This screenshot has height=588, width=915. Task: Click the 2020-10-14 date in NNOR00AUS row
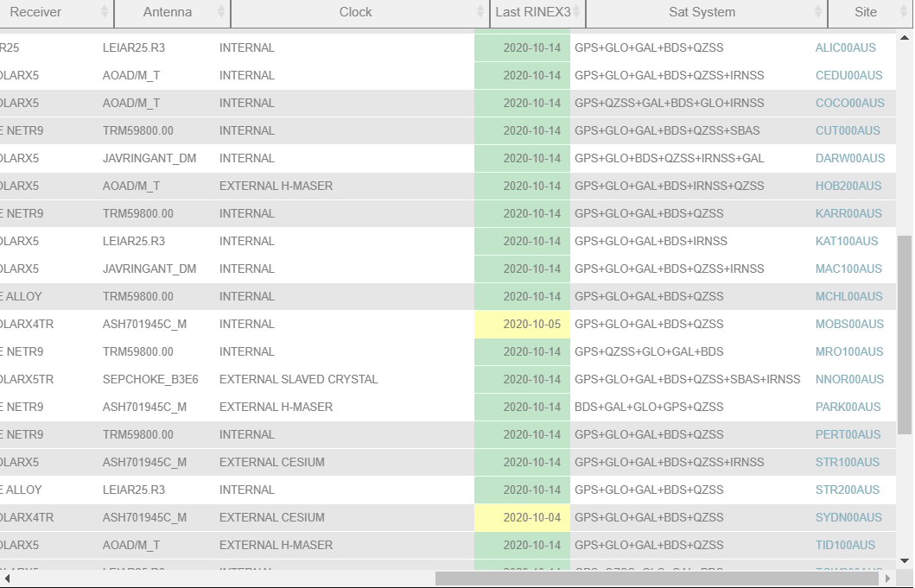(x=522, y=379)
